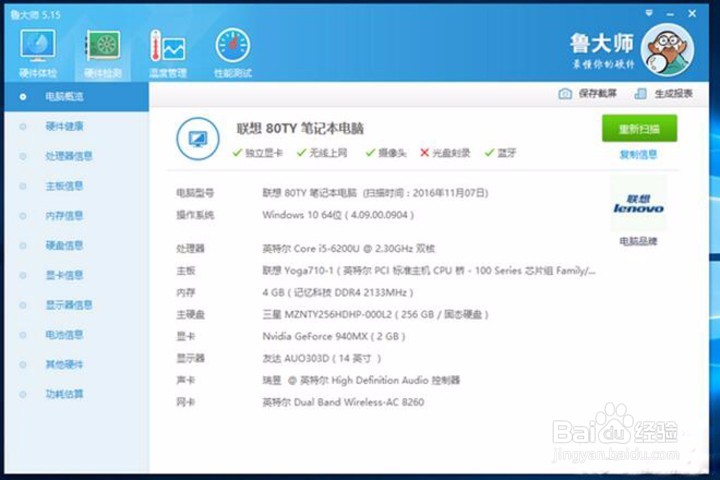Close the 鲁大师 window

[x=692, y=14]
